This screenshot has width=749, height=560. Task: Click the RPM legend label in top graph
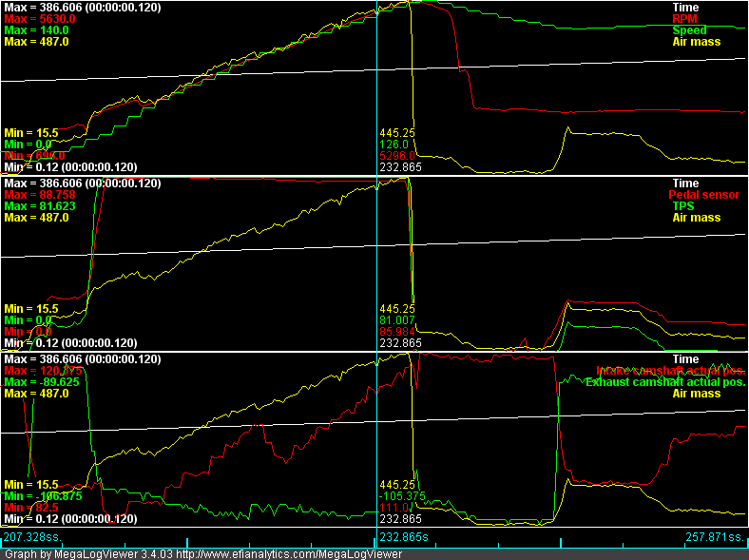pyautogui.click(x=682, y=19)
